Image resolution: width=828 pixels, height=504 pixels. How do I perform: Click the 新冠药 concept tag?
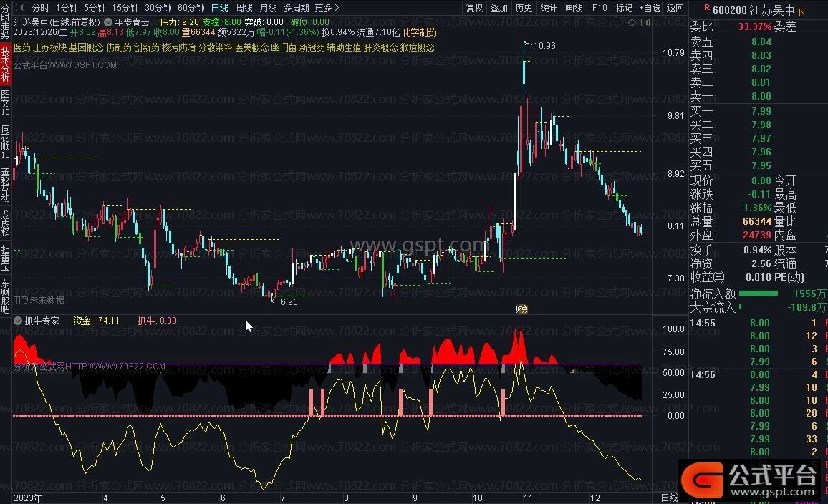312,47
